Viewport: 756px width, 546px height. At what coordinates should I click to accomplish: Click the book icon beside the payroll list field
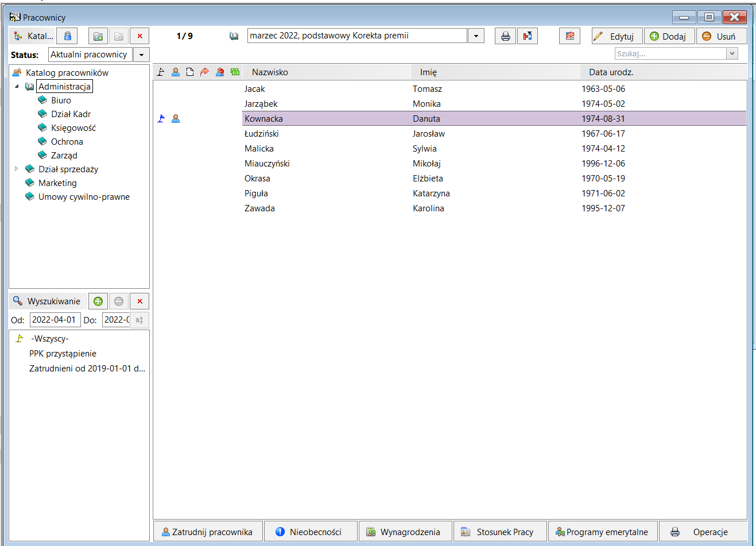tap(234, 36)
